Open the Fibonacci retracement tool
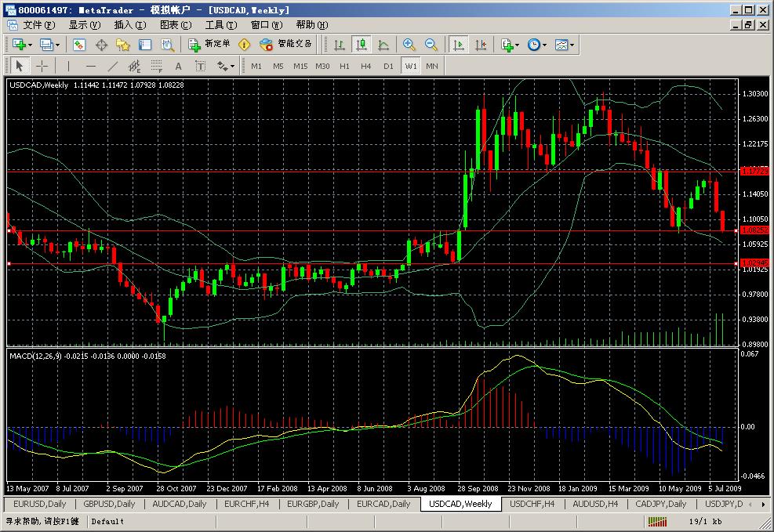Screen dimensions: 774x532 coord(156,67)
